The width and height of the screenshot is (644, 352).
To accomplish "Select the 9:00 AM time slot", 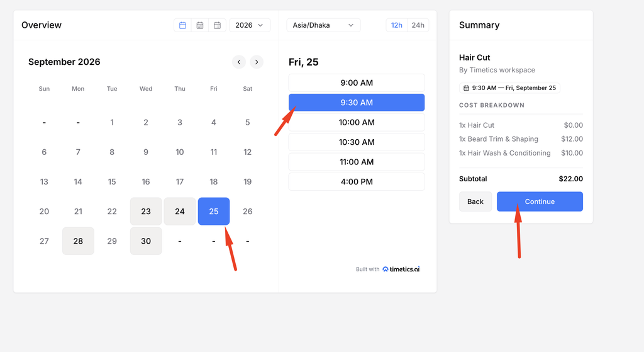I will 357,82.
